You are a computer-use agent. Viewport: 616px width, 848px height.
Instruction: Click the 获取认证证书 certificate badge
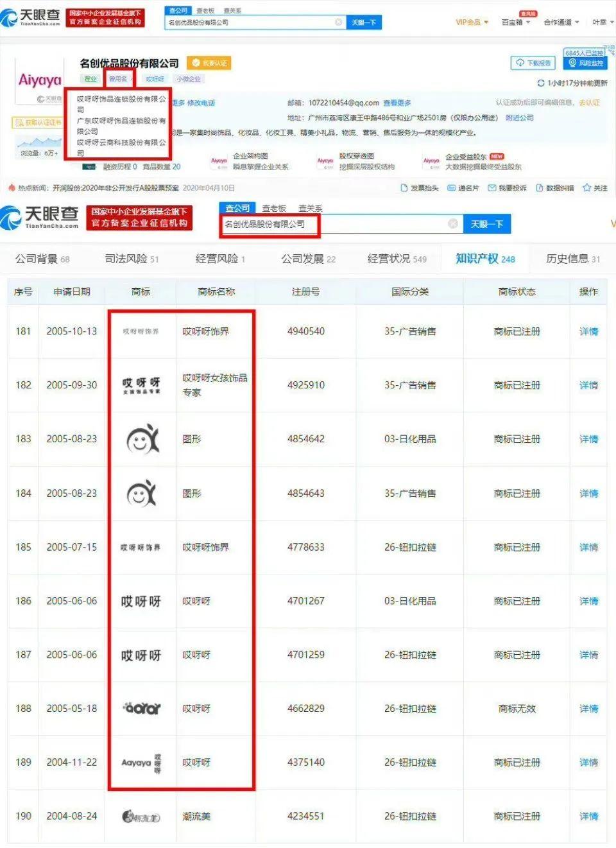[38, 122]
